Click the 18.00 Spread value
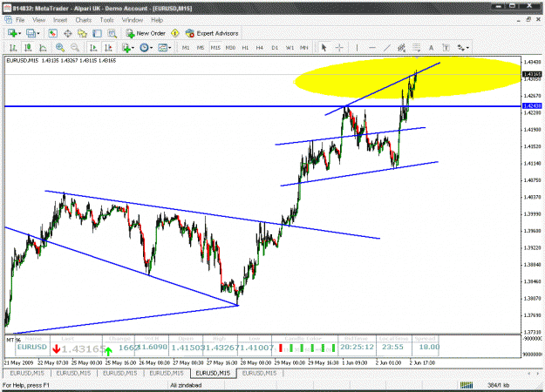 [429, 347]
